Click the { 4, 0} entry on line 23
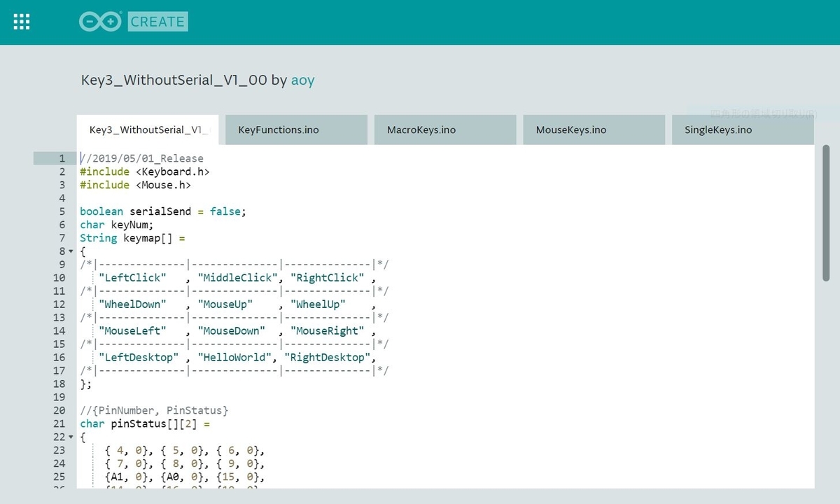 click(127, 451)
